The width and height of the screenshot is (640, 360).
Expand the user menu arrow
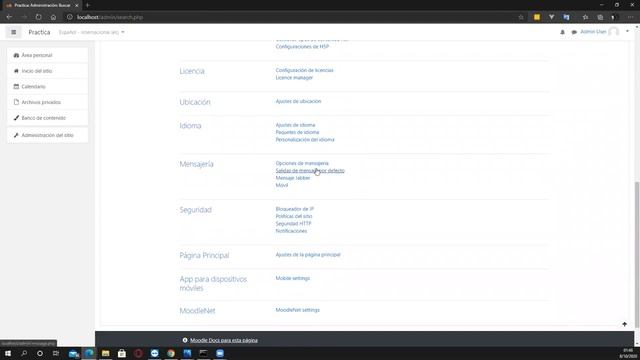tap(627, 31)
